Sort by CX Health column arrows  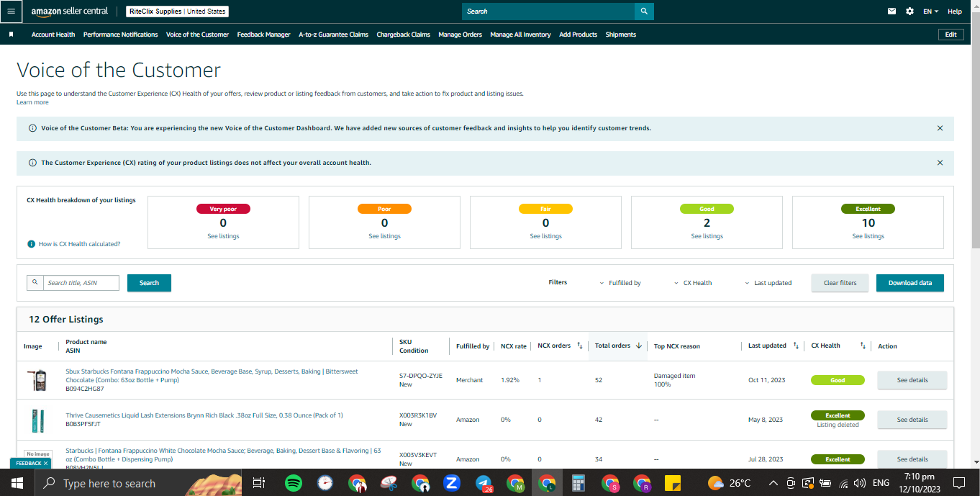[863, 346]
